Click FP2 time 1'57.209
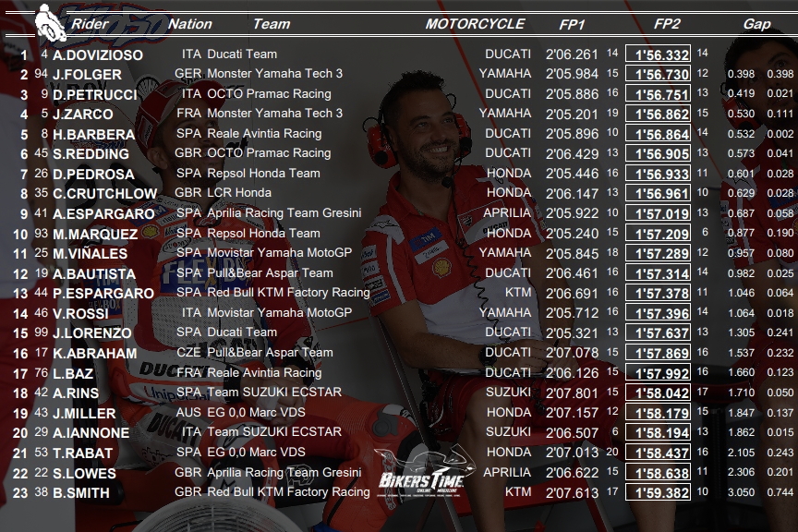Screen dimensions: 798x532 tap(658, 234)
